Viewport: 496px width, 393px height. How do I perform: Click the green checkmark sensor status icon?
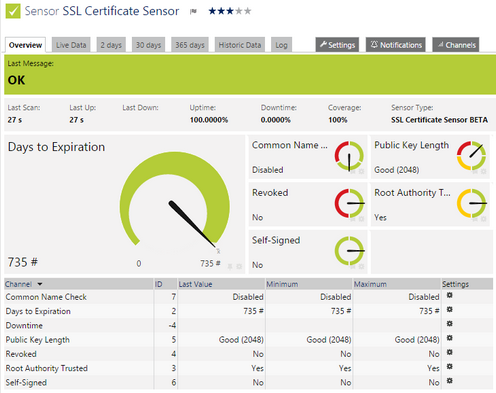pos(13,11)
